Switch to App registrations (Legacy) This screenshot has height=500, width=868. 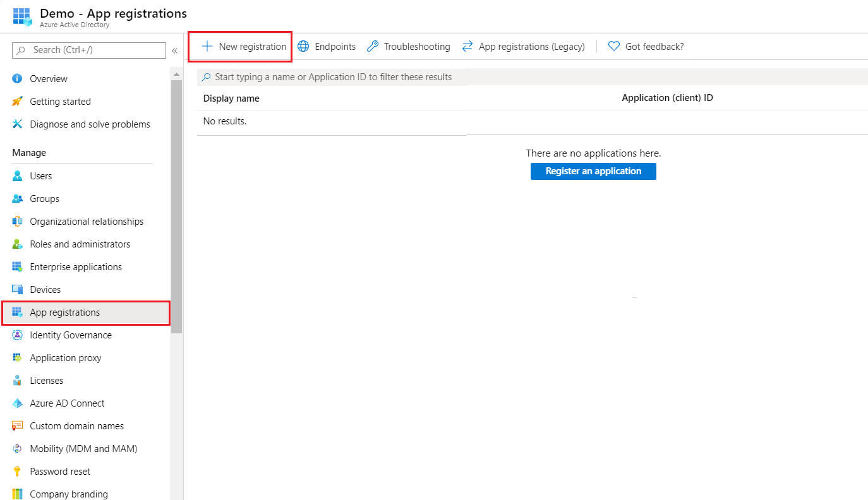pos(524,47)
